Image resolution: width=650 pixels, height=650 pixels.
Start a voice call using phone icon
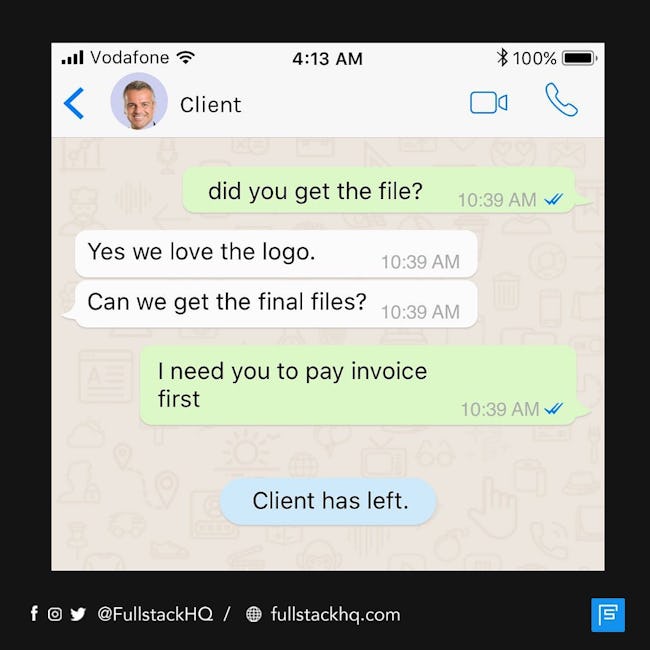(x=561, y=100)
